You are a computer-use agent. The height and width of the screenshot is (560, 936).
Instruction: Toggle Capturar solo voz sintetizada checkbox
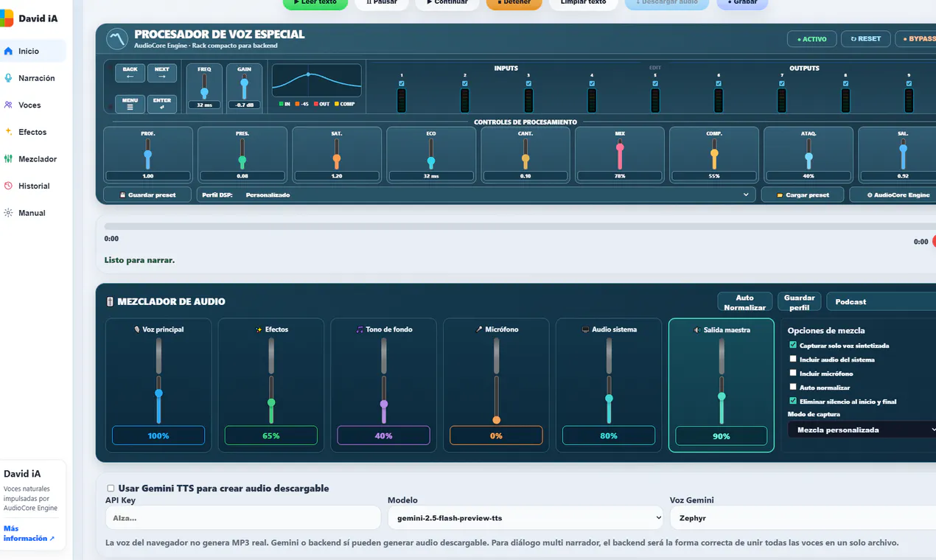coord(793,345)
